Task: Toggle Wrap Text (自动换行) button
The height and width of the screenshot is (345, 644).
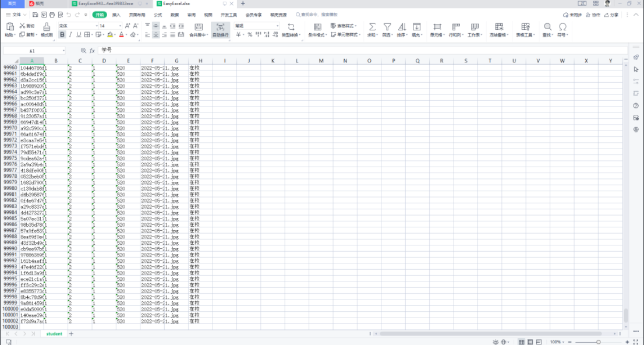Action: pyautogui.click(x=221, y=30)
